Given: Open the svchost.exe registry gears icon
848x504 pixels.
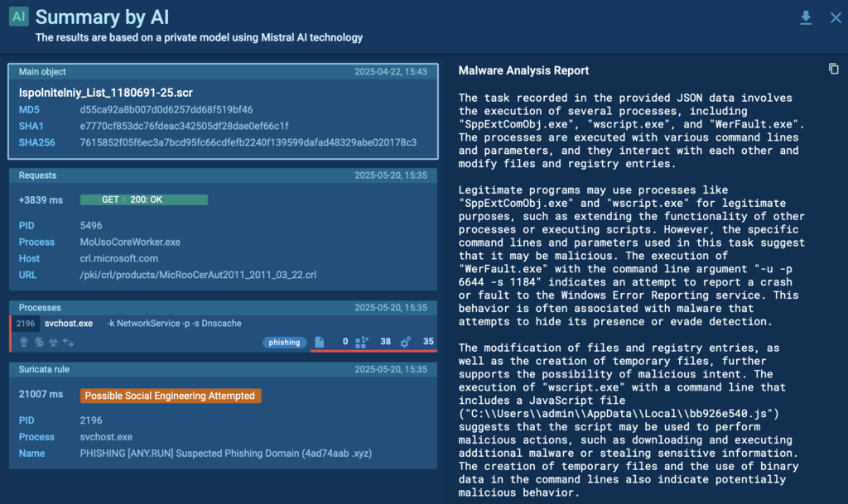Looking at the screenshot, I should [x=406, y=342].
